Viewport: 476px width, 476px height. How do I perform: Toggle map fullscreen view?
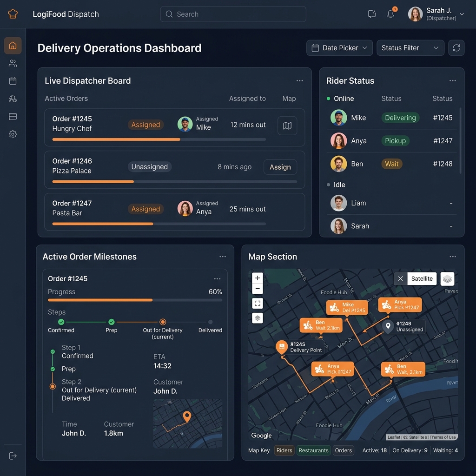(258, 303)
